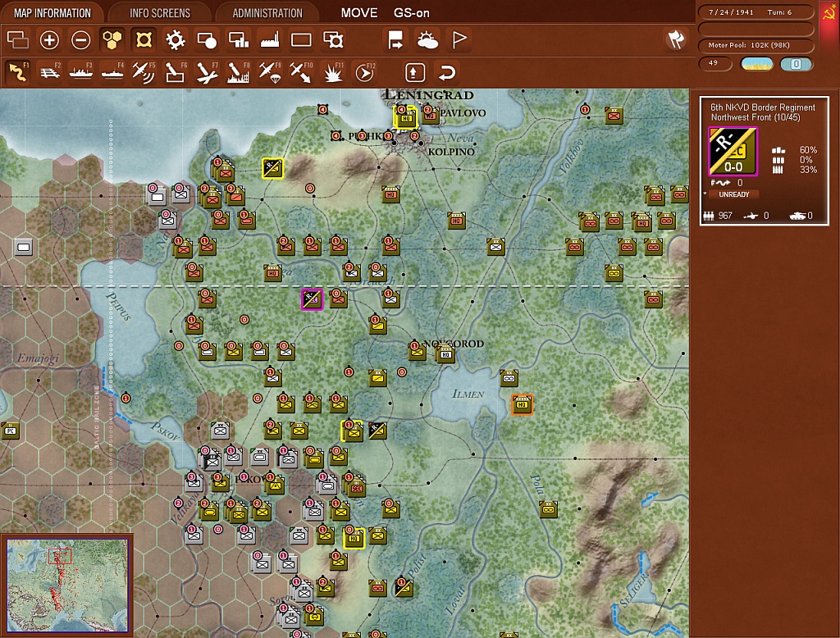Screen dimensions: 840x638
Task: Open the weather sun-and-cloud icon
Action: click(x=427, y=39)
